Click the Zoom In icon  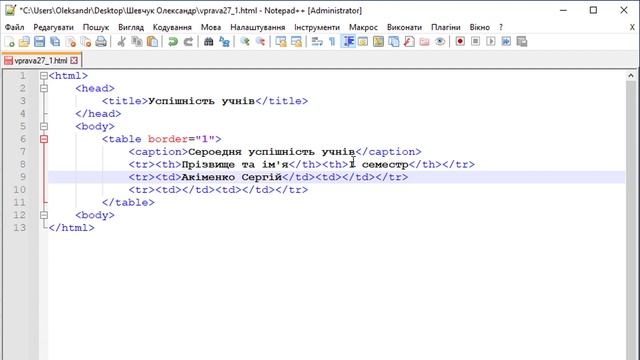point(245,42)
